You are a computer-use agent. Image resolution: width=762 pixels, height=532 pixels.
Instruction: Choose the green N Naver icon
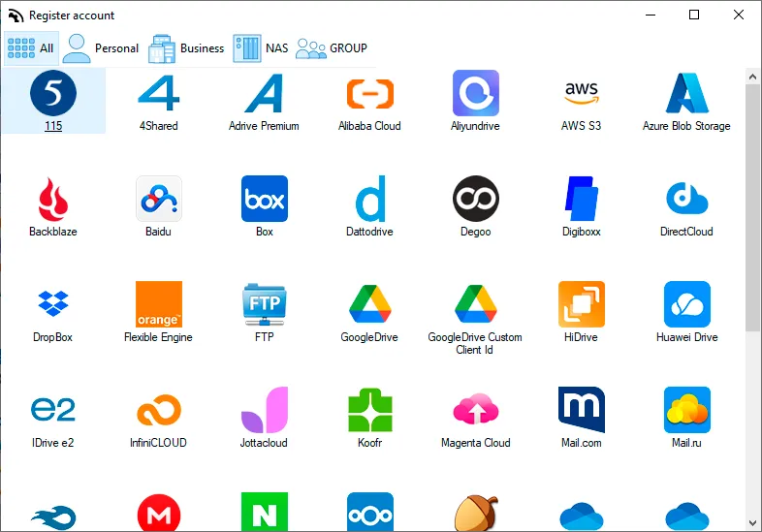[x=265, y=512]
